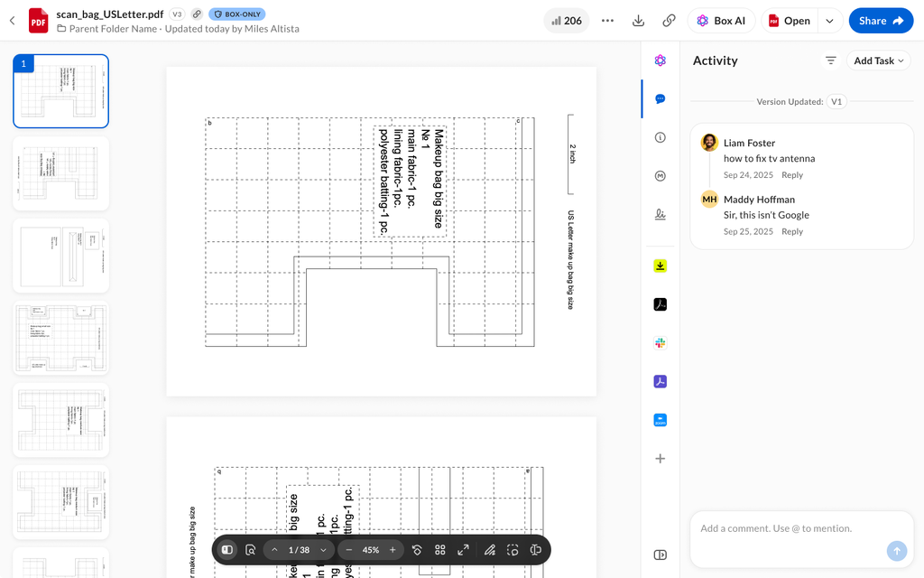Open the Activity comments sidebar tab
Screen dimensions: 924x578
click(660, 98)
